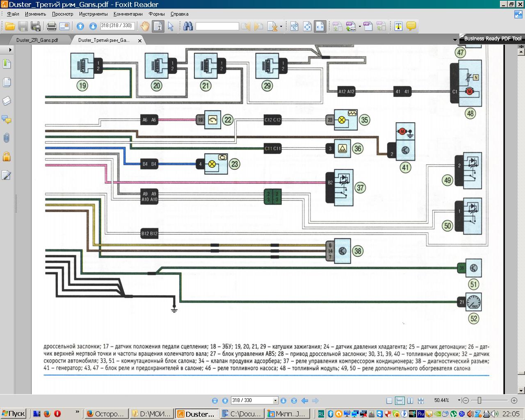Viewport: 525px width, 420px height.
Task: Click the zoom in plus button
Action: tap(514, 401)
